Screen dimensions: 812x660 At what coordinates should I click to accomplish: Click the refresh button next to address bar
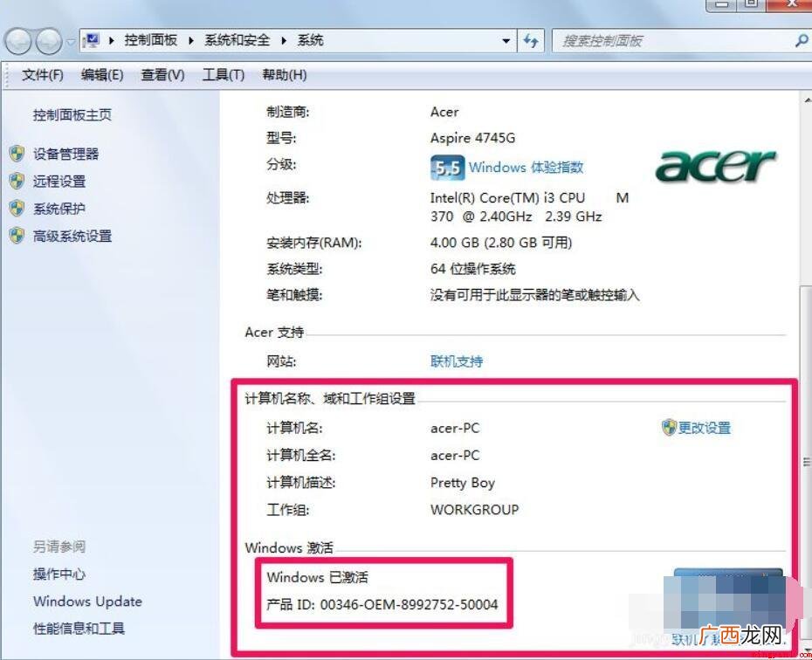coord(531,40)
